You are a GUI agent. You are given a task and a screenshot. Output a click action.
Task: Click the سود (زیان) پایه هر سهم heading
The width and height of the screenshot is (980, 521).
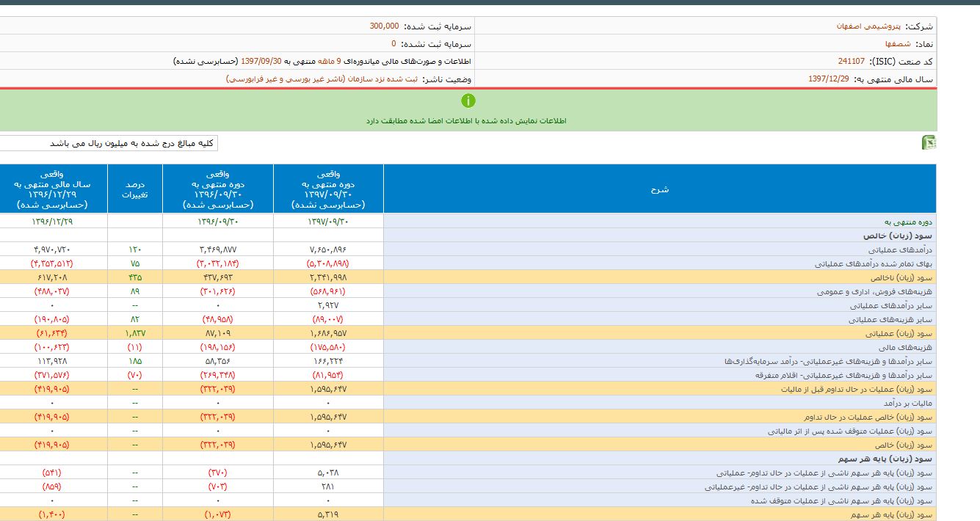pyautogui.click(x=897, y=459)
